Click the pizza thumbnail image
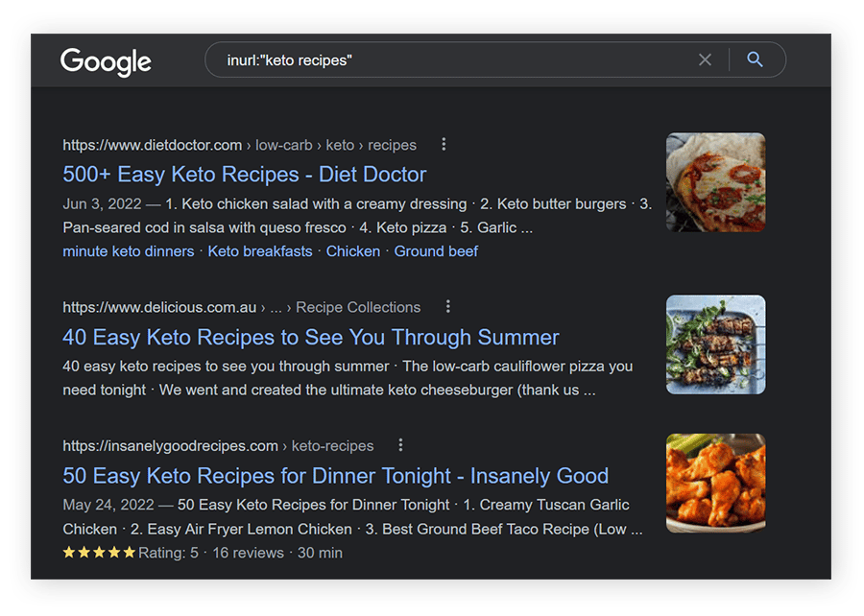Screen dimensions: 864x616 click(x=715, y=182)
